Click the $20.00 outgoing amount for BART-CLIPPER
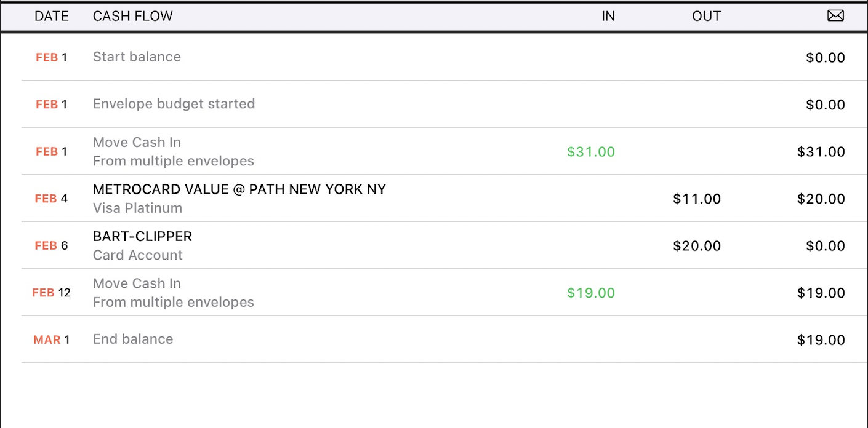Image resolution: width=868 pixels, height=428 pixels. coord(697,246)
